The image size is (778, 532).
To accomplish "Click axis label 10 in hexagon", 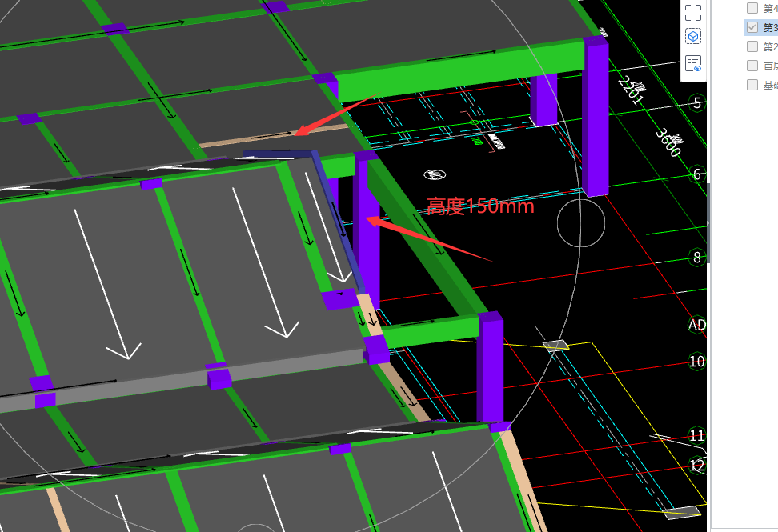I will (697, 362).
